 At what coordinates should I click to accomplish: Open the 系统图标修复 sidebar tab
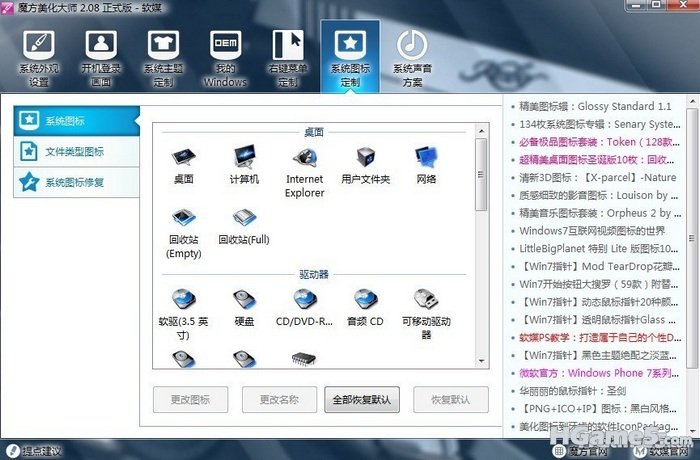pyautogui.click(x=77, y=182)
